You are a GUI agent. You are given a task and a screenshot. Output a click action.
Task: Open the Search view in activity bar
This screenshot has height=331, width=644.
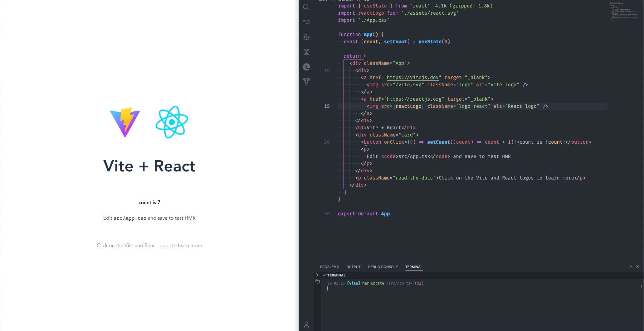point(306,7)
